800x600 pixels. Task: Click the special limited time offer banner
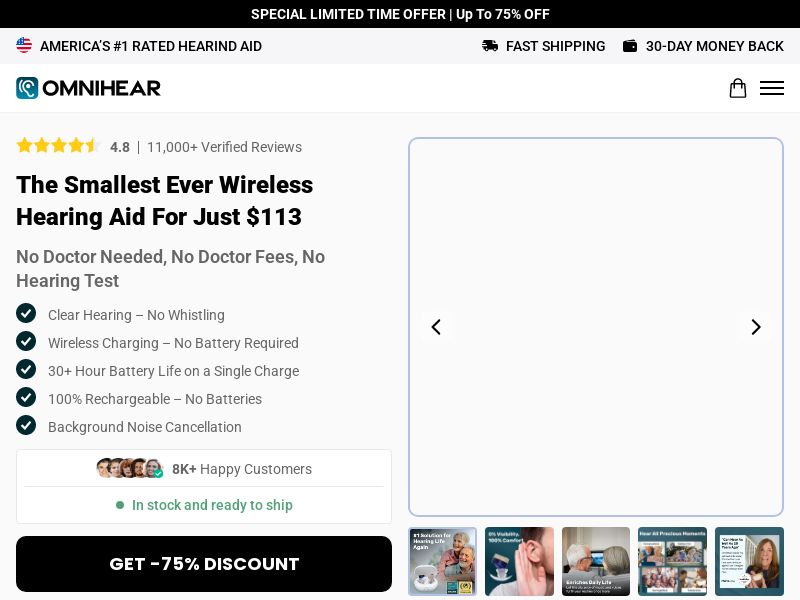(x=400, y=14)
